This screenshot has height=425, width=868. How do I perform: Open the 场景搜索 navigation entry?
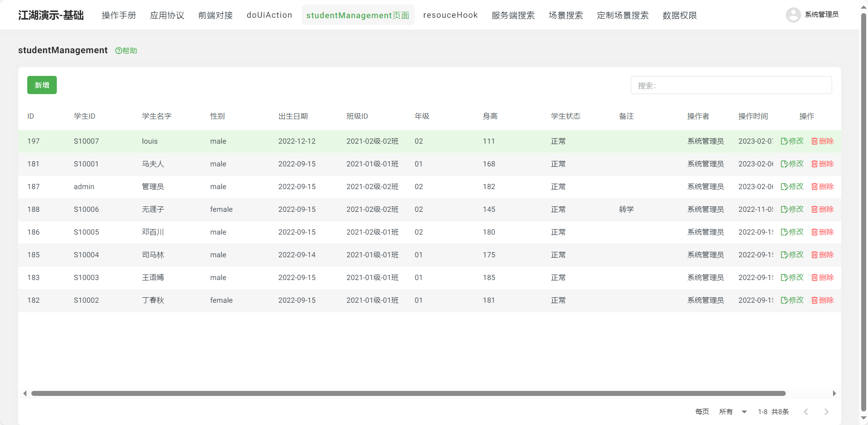coord(565,15)
